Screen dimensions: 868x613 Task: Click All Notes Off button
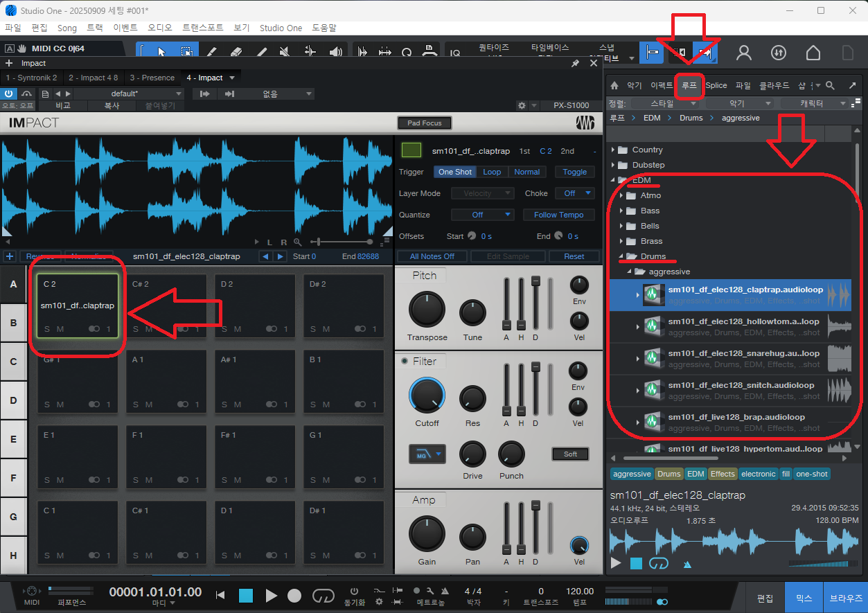(432, 256)
